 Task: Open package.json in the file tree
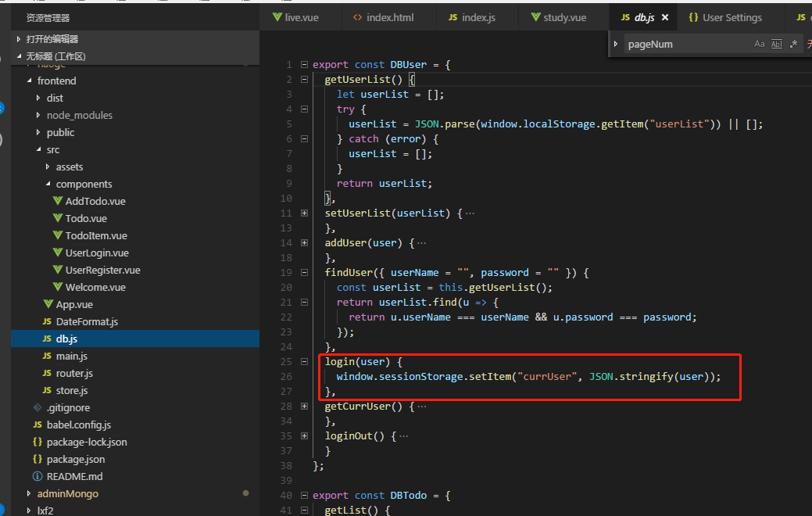[75, 459]
